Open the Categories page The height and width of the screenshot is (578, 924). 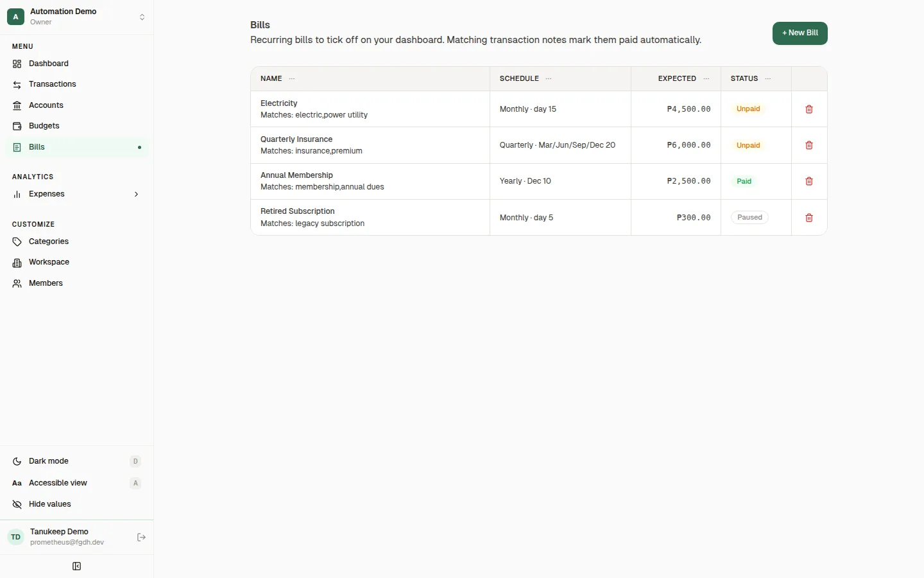click(x=77, y=241)
